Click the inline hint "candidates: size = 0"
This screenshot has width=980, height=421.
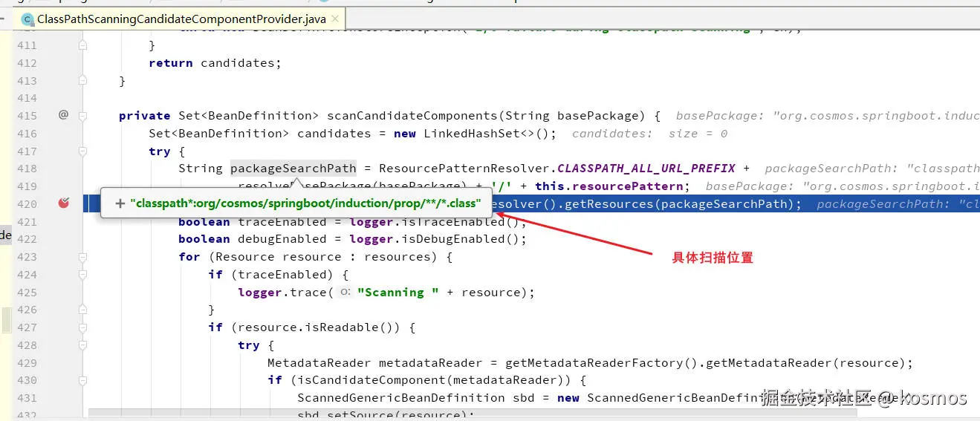tap(650, 134)
